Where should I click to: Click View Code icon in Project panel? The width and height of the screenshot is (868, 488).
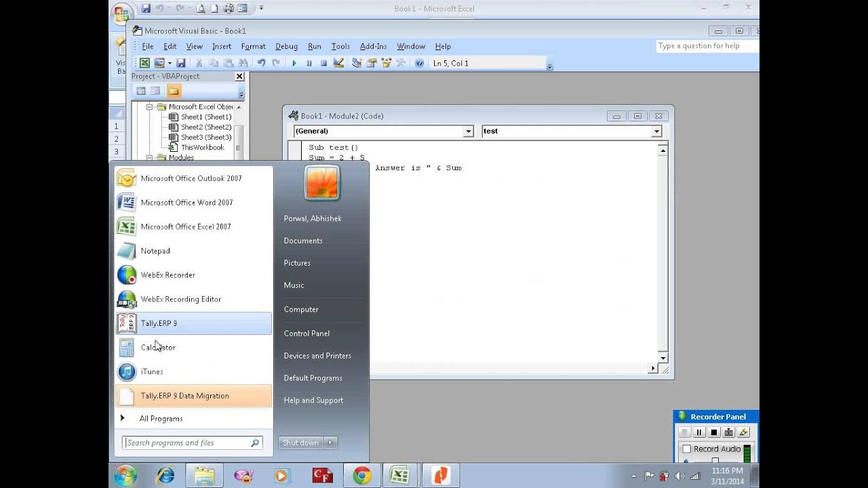(x=141, y=91)
